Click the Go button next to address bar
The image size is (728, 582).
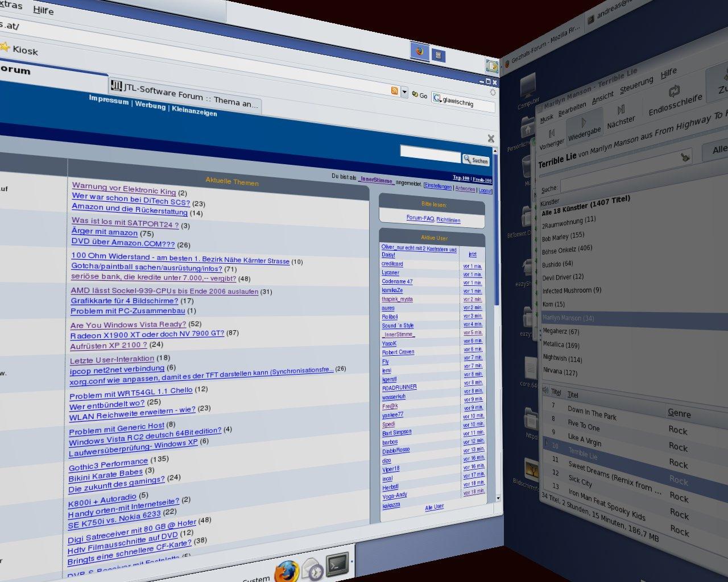[420, 95]
